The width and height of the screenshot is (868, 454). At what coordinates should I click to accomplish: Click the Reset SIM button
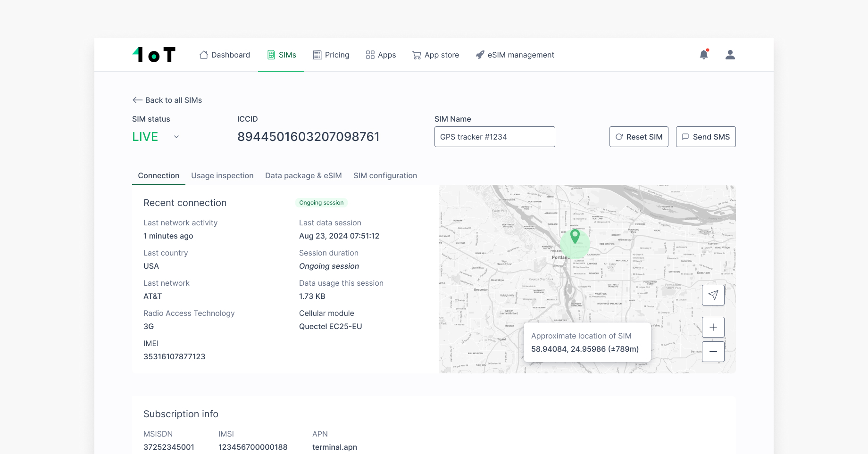639,137
